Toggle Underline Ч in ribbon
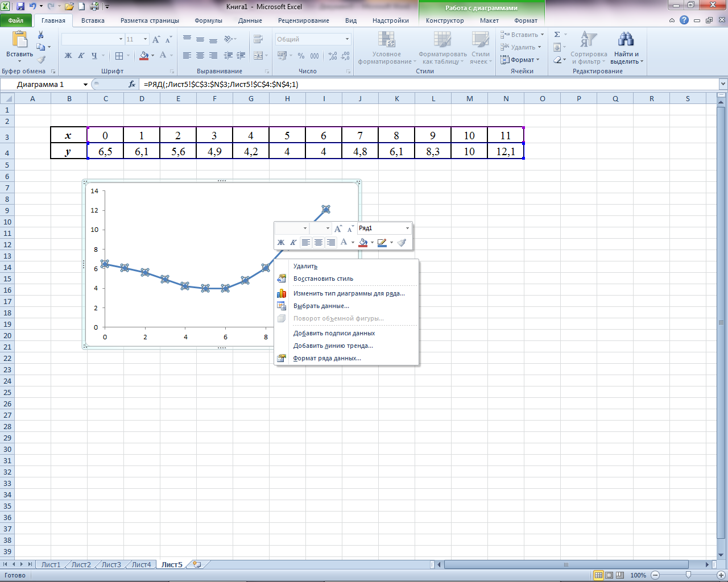Viewport: 728px width, 582px height. click(94, 56)
